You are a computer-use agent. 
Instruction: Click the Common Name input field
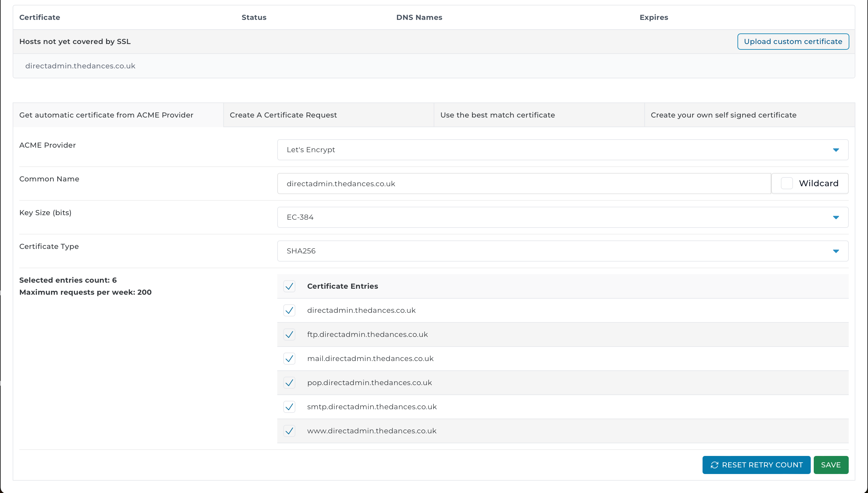(x=524, y=184)
